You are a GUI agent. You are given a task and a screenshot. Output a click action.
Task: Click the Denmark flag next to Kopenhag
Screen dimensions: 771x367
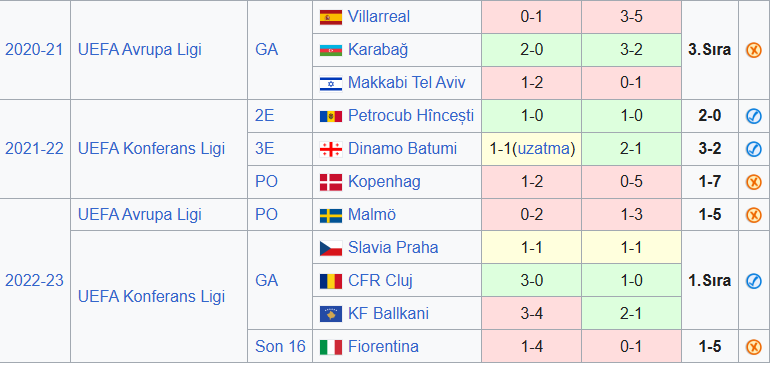[331, 182]
